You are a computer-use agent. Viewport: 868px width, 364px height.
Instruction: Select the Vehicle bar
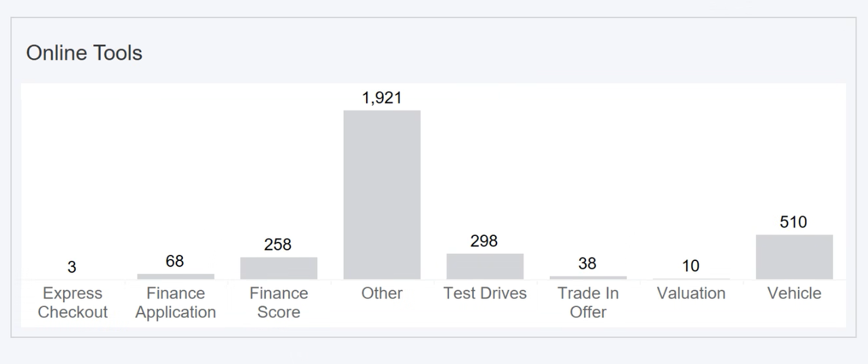tap(794, 257)
